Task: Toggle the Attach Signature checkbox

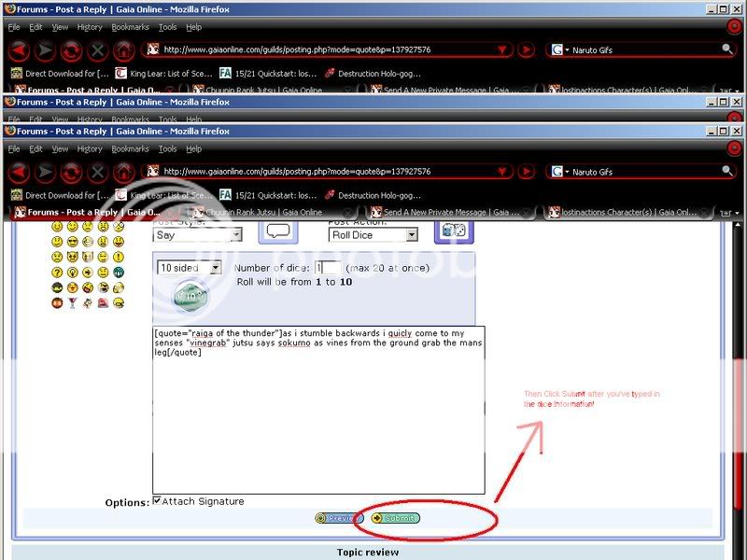Action: (x=157, y=501)
